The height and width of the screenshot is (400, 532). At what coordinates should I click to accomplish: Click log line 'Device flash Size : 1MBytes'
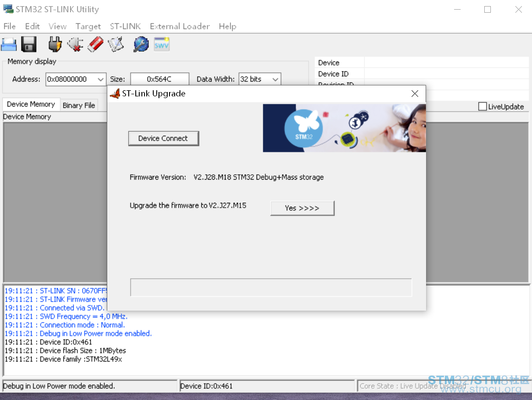tap(65, 350)
